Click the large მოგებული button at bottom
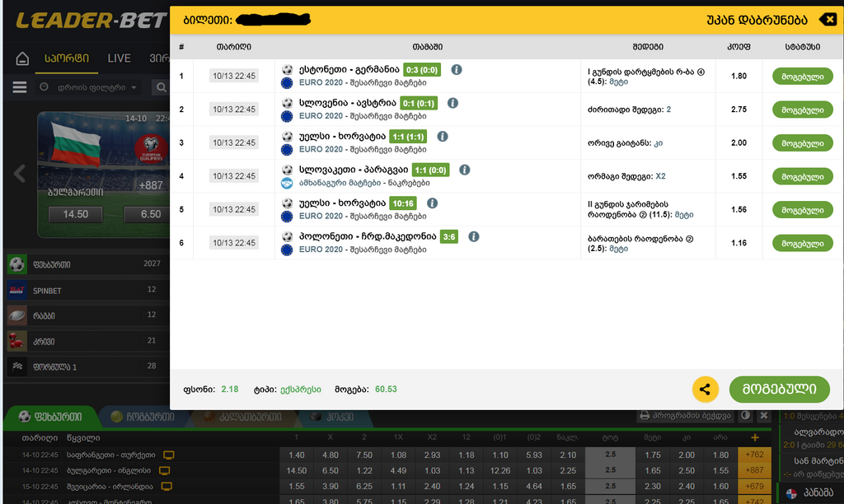This screenshot has width=844, height=504. click(780, 389)
